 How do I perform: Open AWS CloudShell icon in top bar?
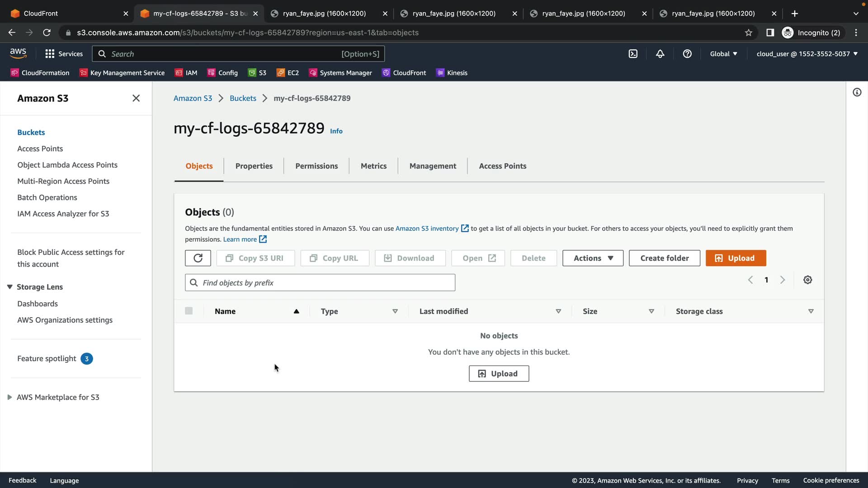pos(633,54)
